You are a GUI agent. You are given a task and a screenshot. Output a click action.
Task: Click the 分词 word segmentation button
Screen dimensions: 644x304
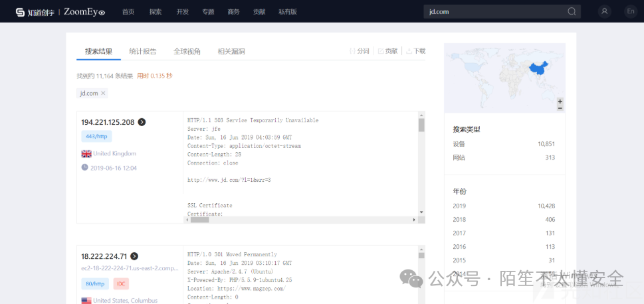(359, 51)
